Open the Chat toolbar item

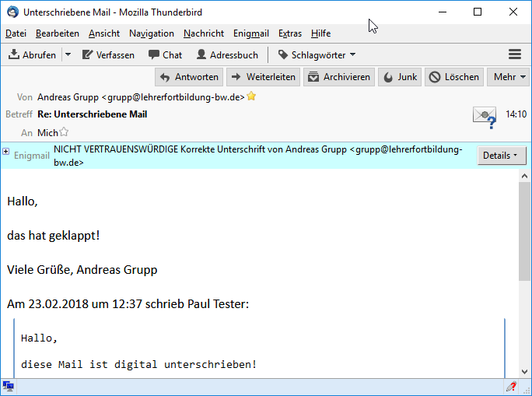pos(165,55)
